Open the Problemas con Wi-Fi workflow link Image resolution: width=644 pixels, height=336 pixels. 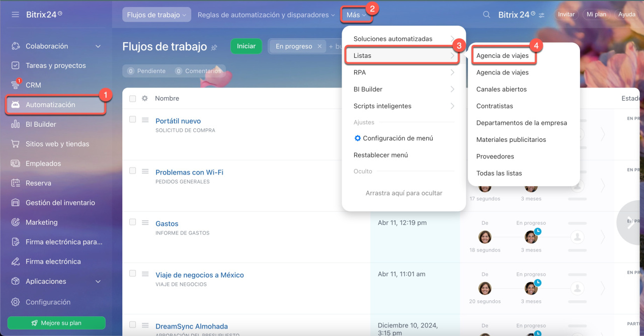point(189,172)
